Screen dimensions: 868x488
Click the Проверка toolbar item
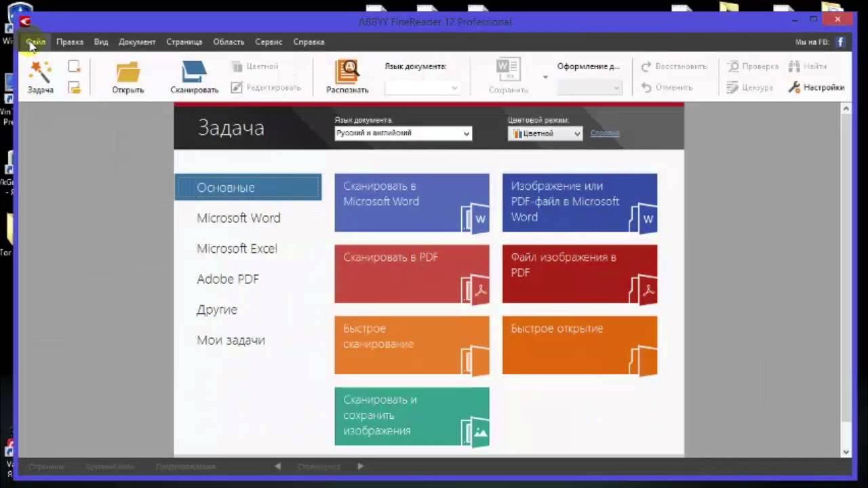point(753,66)
